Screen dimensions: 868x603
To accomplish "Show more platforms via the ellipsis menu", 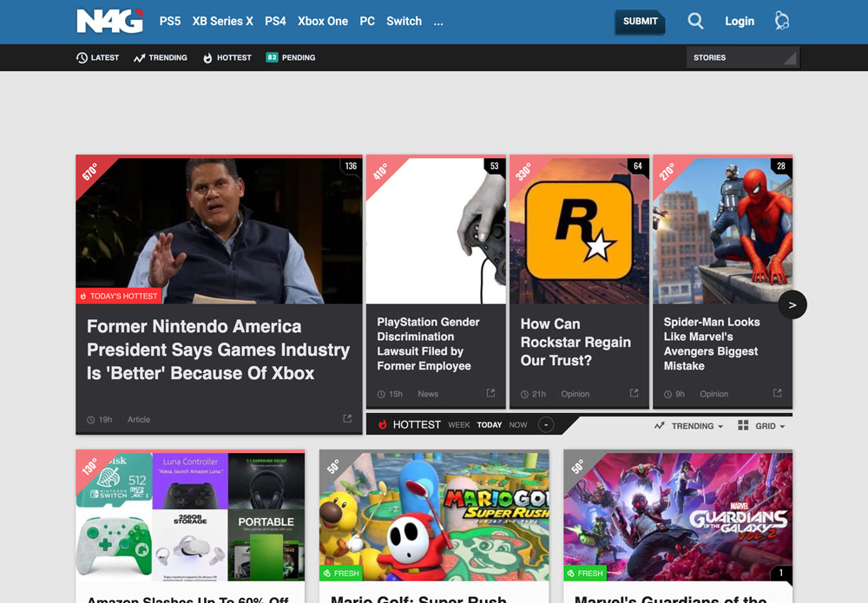I will click(x=438, y=21).
